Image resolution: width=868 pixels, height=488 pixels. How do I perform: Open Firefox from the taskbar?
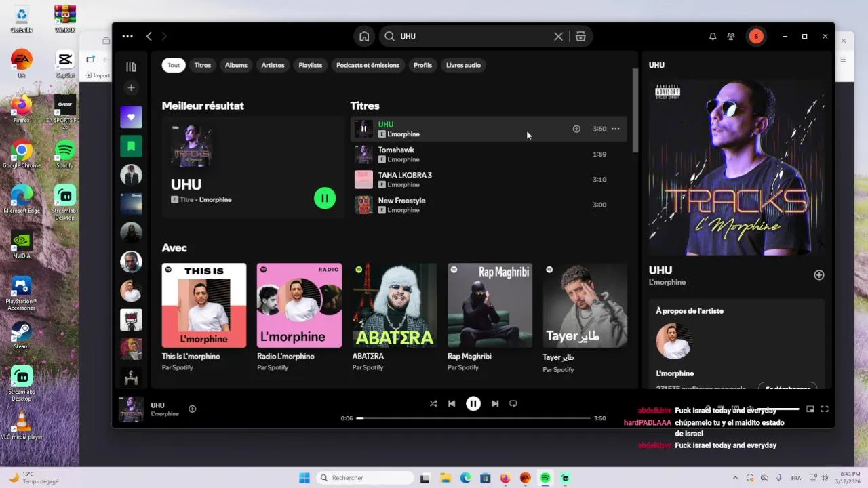coord(505,478)
